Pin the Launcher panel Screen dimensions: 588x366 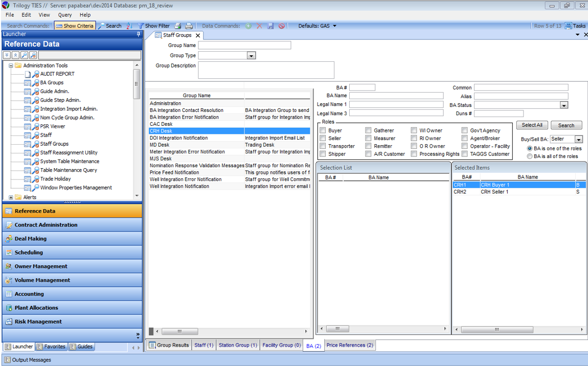point(138,34)
